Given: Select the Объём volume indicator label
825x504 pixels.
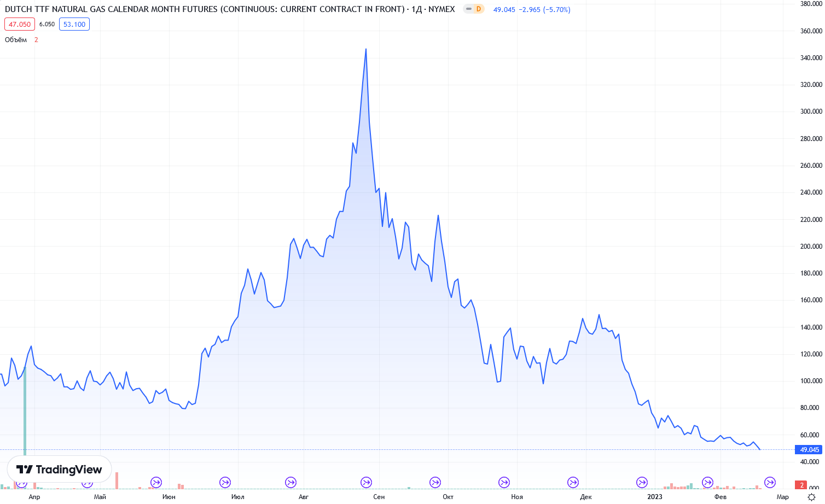Looking at the screenshot, I should pyautogui.click(x=16, y=39).
